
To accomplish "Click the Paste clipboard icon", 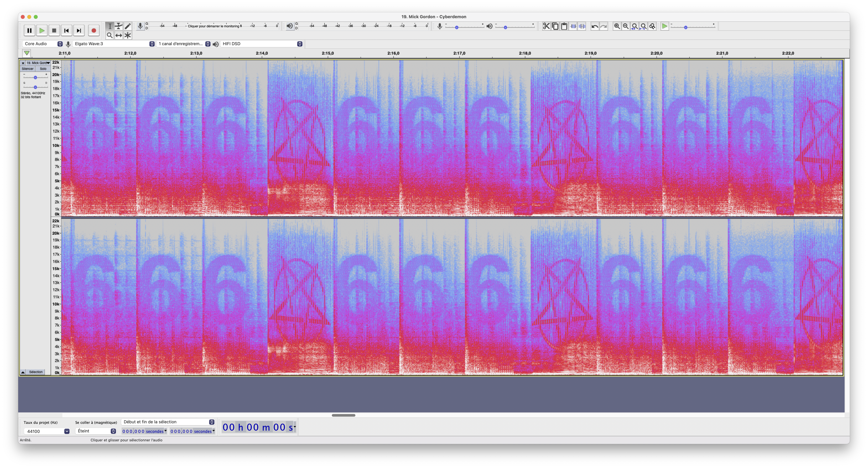I will pos(564,26).
